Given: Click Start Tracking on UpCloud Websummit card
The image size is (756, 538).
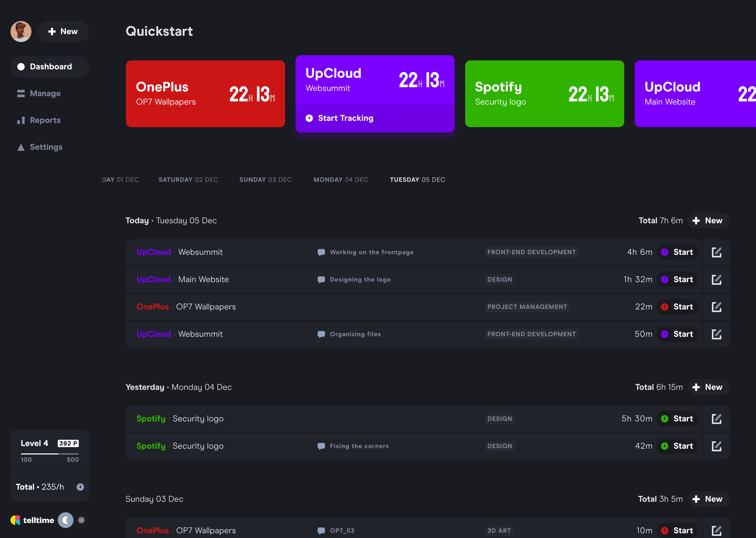Looking at the screenshot, I should (345, 118).
